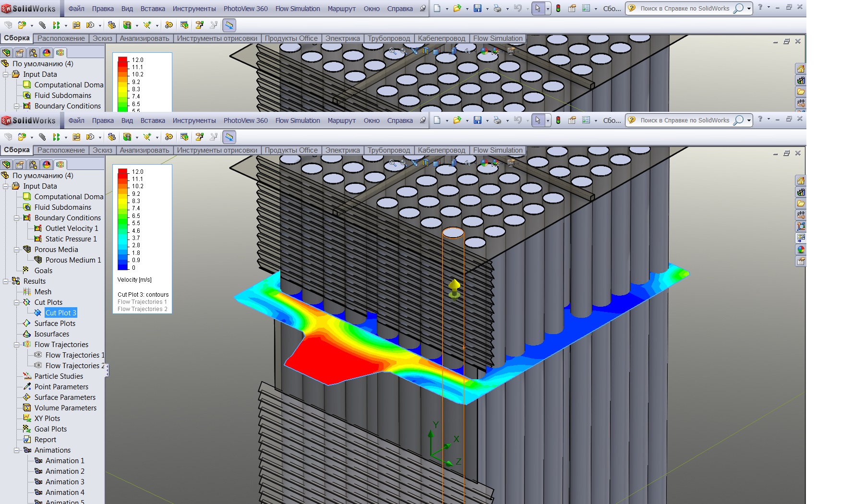Open the Файл menu in the lower window

(76, 120)
